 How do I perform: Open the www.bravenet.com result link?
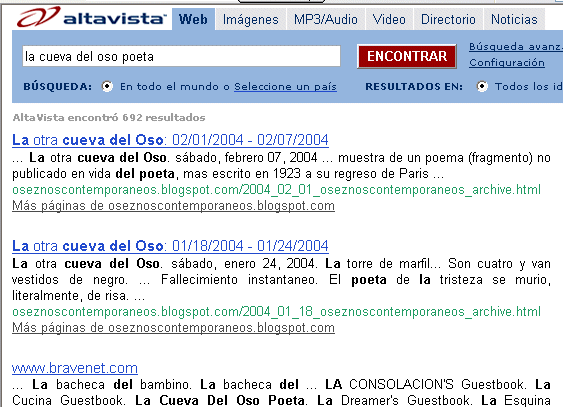pyautogui.click(x=75, y=368)
